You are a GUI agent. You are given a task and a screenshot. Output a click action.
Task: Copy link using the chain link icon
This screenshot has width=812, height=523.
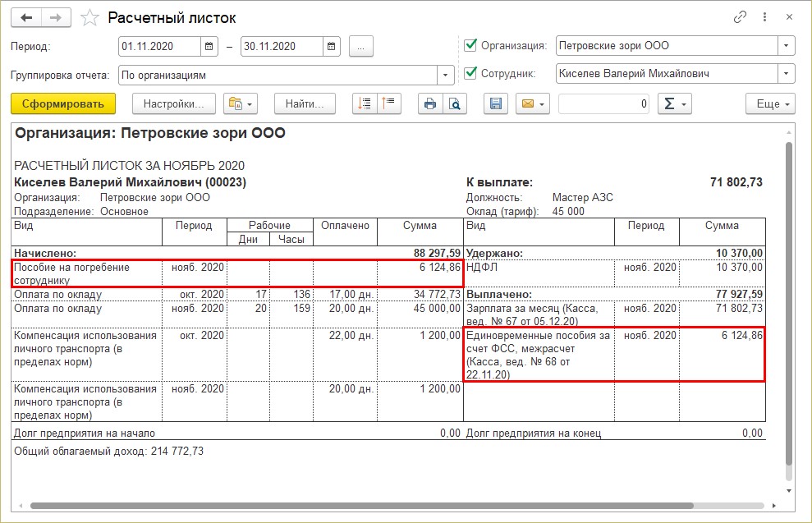(x=740, y=17)
